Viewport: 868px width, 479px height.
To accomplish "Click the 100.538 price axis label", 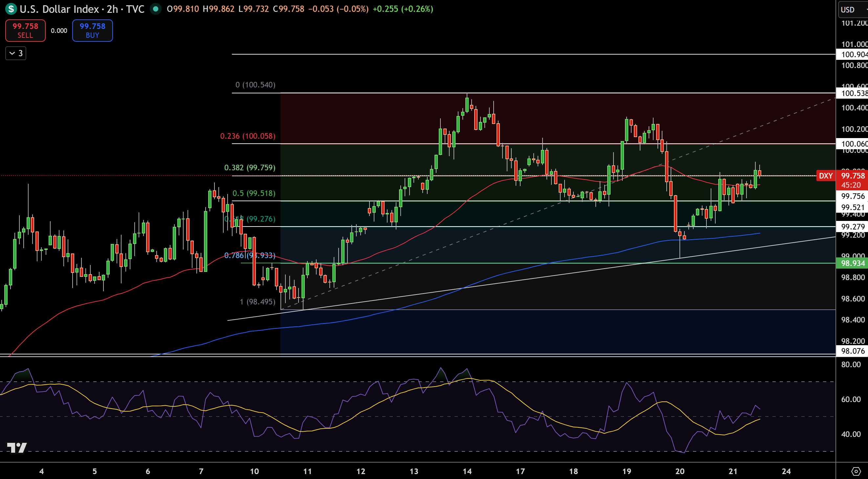I will point(852,93).
